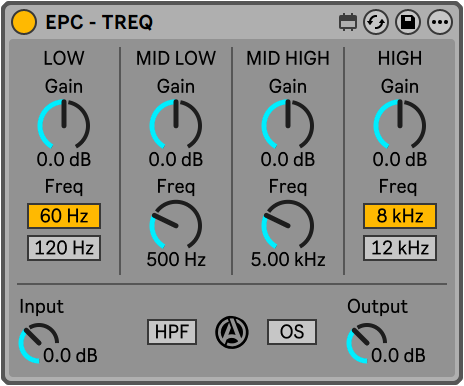Viewport: 464px width, 386px height.
Task: Click the HIGH Gain knob
Action: coord(400,125)
